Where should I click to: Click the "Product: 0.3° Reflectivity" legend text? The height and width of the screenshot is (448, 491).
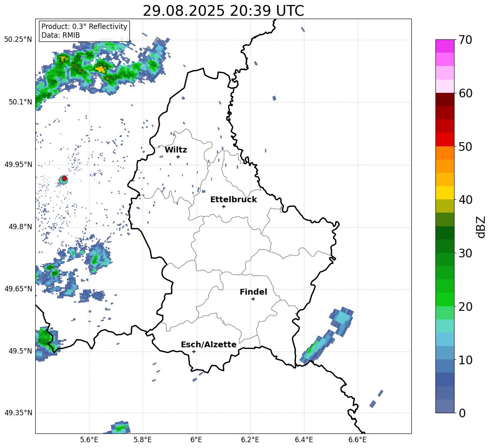point(84,26)
